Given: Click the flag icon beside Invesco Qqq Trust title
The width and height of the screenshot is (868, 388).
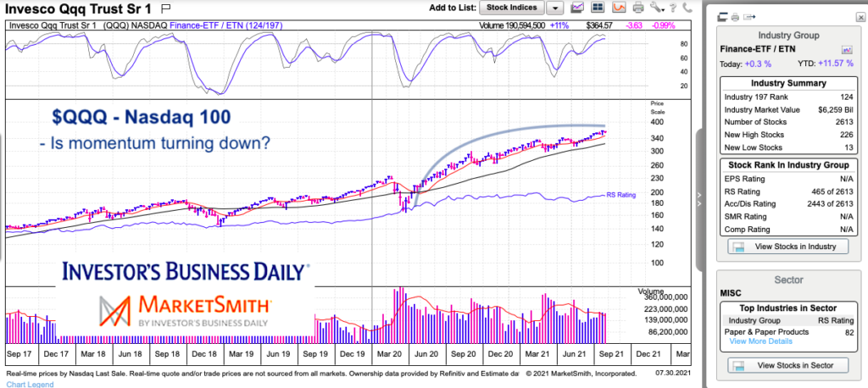Looking at the screenshot, I should click(166, 8).
